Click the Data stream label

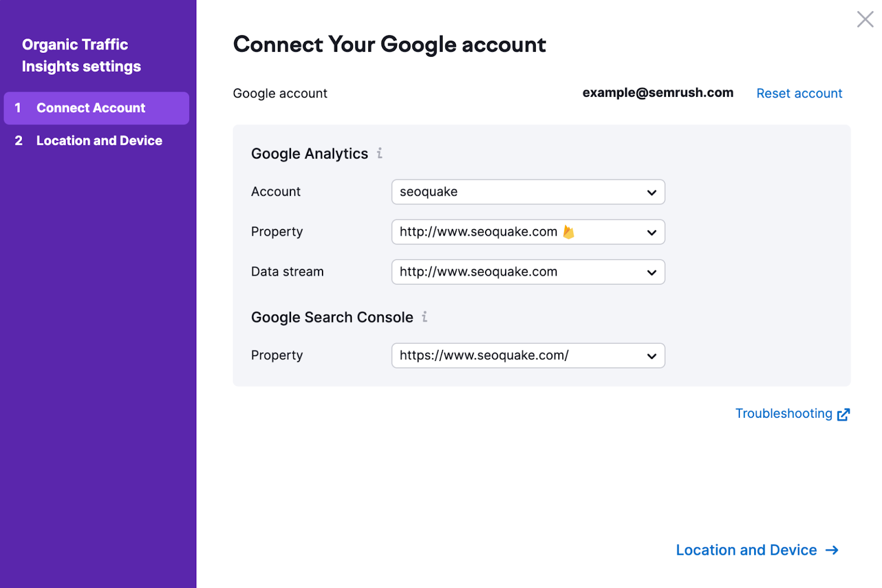coord(287,272)
